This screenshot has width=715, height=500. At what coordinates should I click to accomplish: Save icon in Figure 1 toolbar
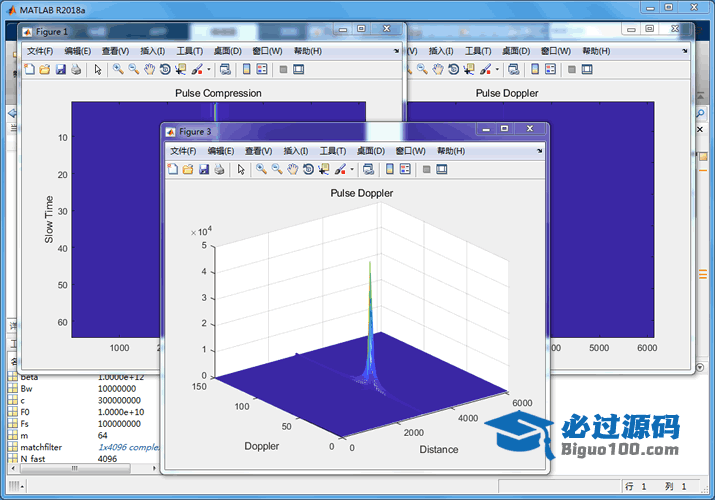pyautogui.click(x=61, y=69)
